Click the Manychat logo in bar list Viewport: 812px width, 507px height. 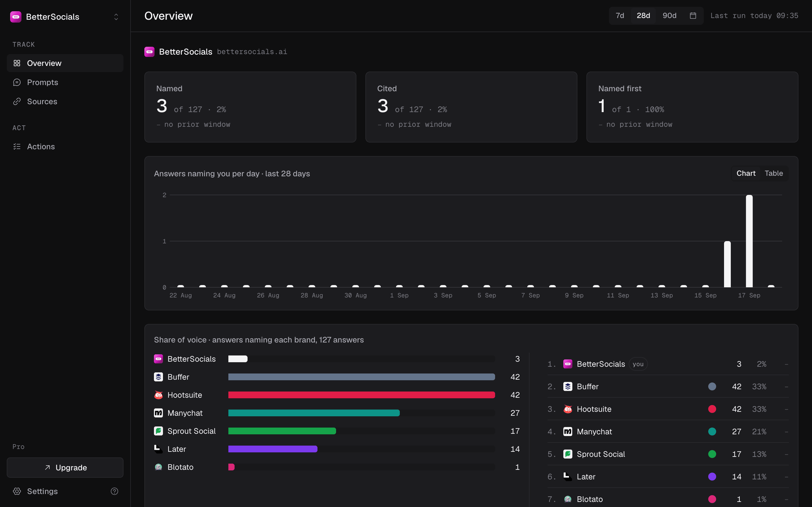(x=158, y=413)
